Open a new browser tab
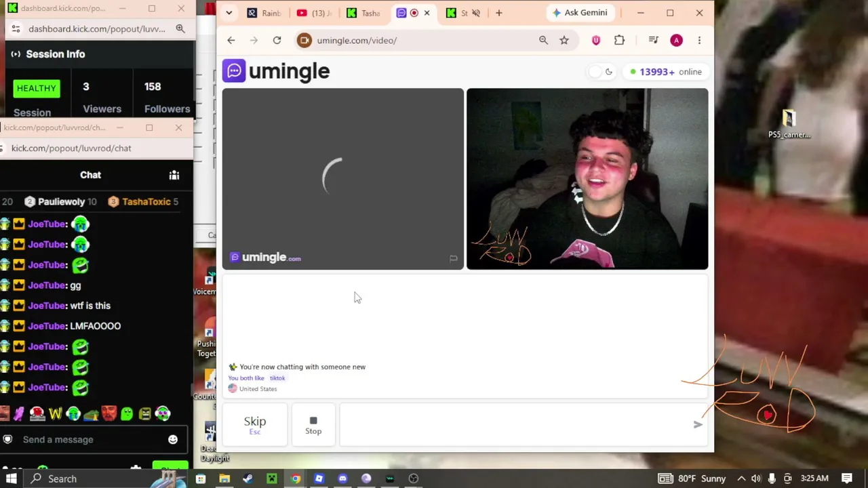Viewport: 868px width, 488px height. [499, 13]
